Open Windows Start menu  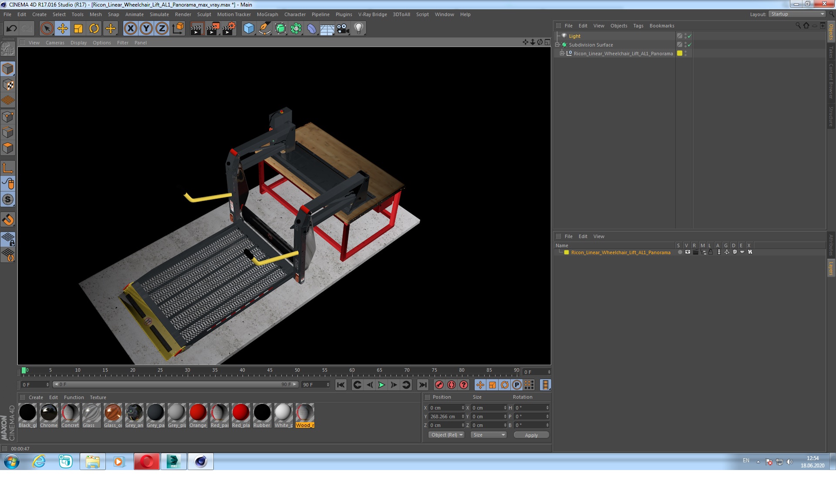(12, 461)
